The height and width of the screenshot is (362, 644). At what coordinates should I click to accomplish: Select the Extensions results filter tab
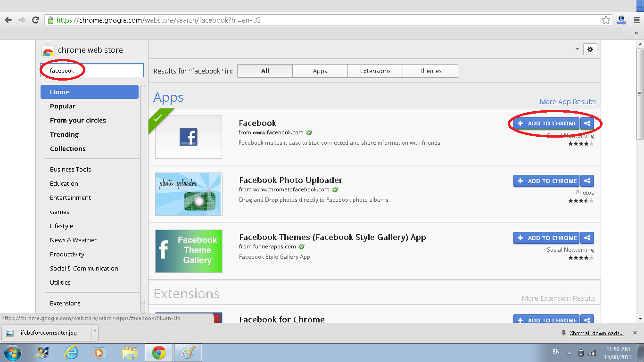(x=375, y=71)
